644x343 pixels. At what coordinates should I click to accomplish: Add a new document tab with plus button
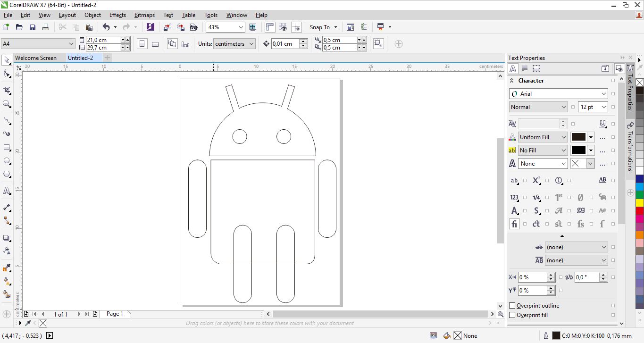pos(107,58)
